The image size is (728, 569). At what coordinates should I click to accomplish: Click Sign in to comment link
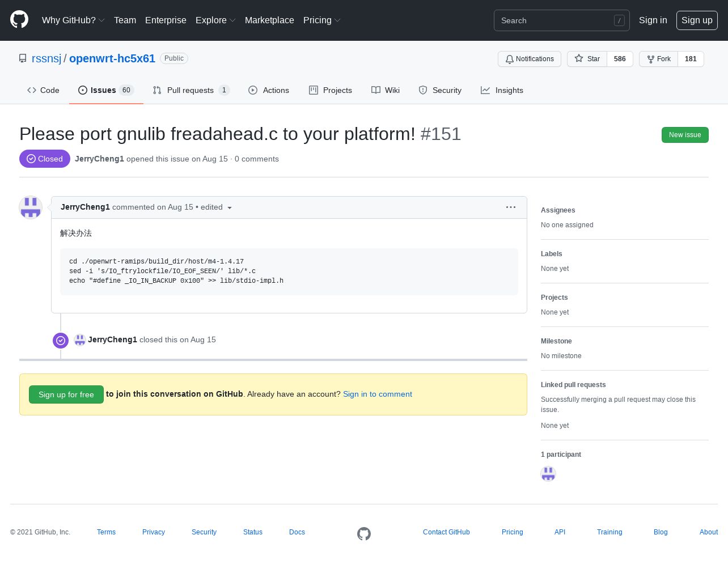pos(378,394)
